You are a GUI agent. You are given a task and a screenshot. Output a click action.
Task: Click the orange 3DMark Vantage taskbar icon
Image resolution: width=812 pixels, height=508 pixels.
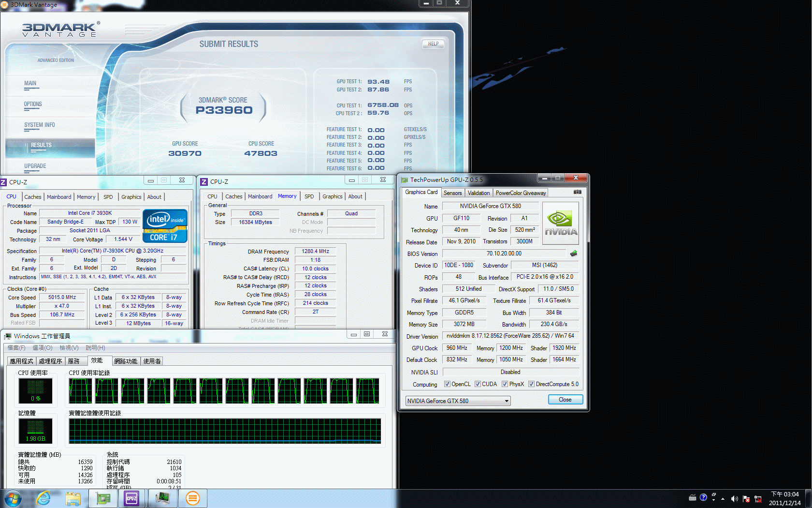192,498
